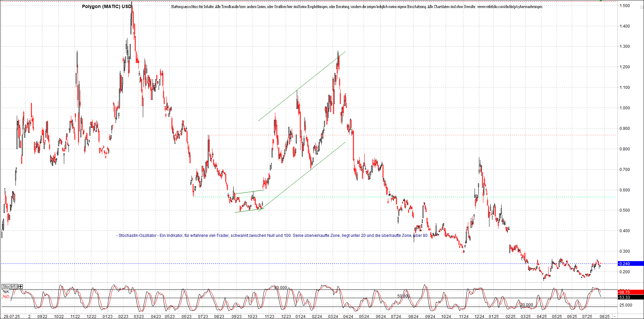644x319 pixels.
Task: Click the black 53.33 stochastic value marker
Action: pyautogui.click(x=624, y=296)
